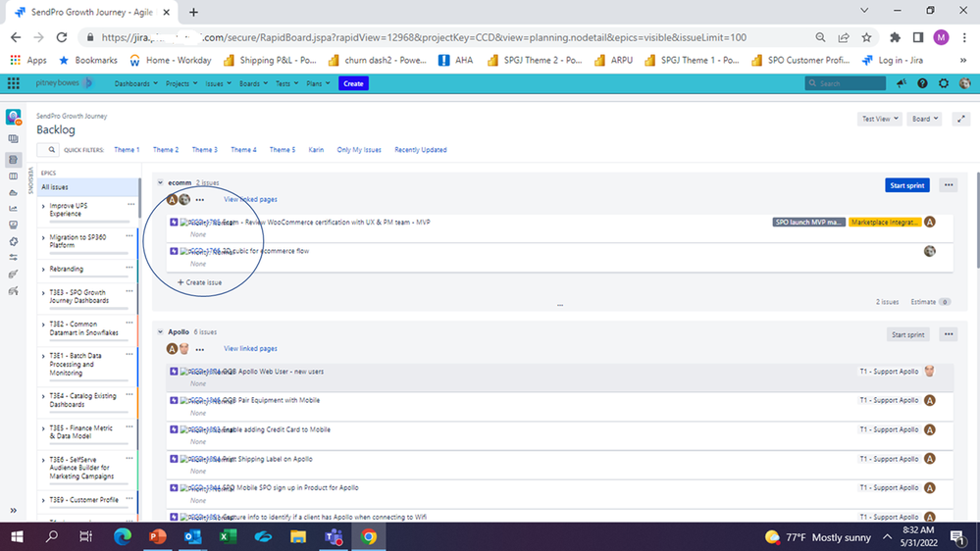Expand the T3E1 - Batch Data Processing epic
Screen dimensions: 980x551
(43, 356)
